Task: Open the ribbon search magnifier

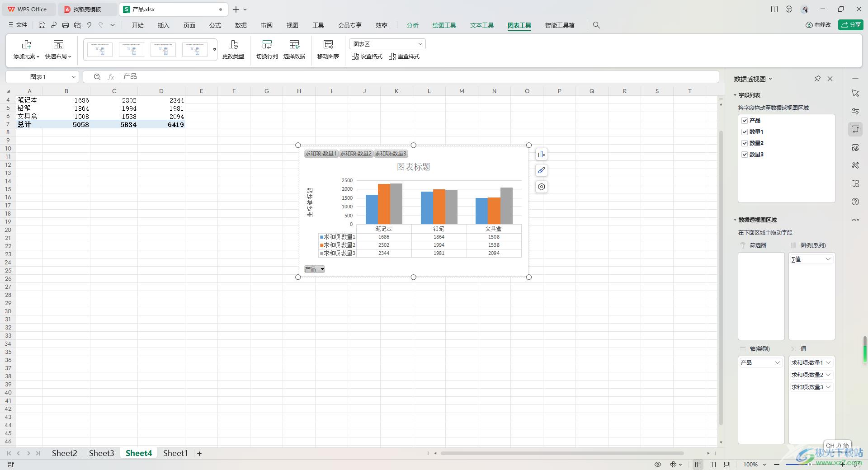Action: (596, 25)
